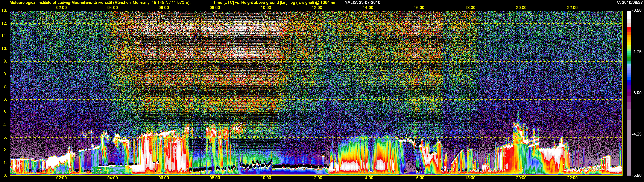Click the -3.00 color scale label
The width and height of the screenshot is (644, 182).
[637, 93]
